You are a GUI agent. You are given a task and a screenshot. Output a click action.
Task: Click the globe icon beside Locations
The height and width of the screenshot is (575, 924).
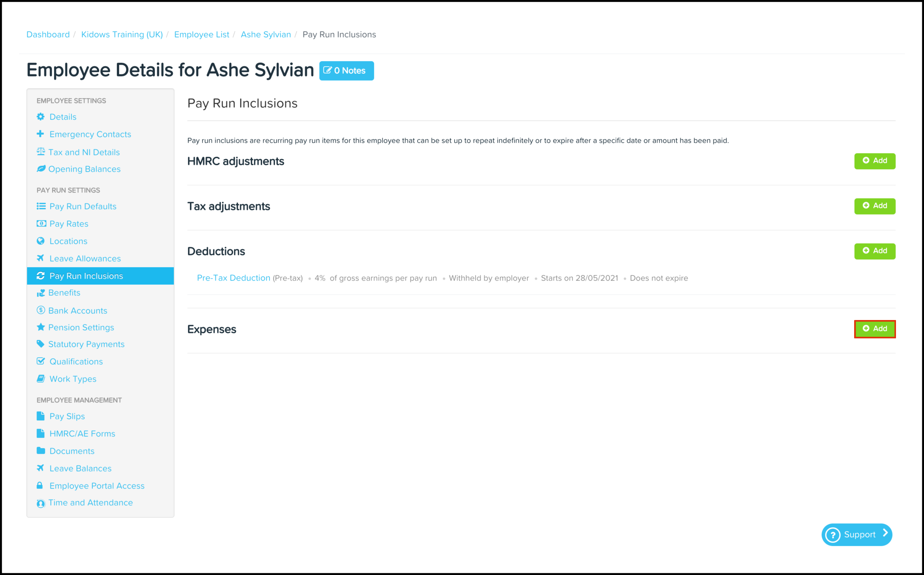[x=41, y=241]
